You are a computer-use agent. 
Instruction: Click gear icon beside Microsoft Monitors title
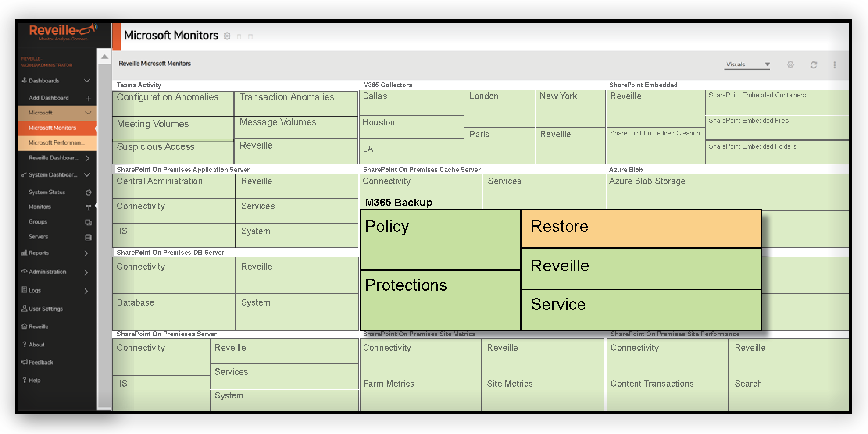click(227, 36)
